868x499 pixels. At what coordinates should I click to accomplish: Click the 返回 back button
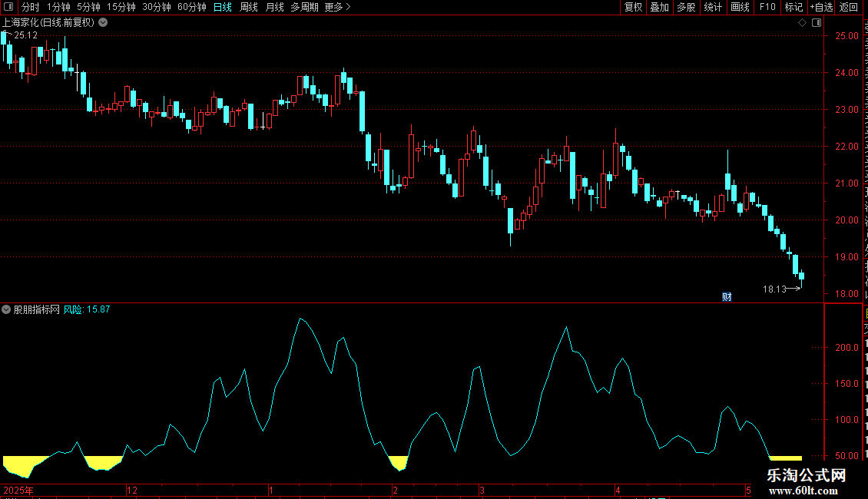[849, 7]
